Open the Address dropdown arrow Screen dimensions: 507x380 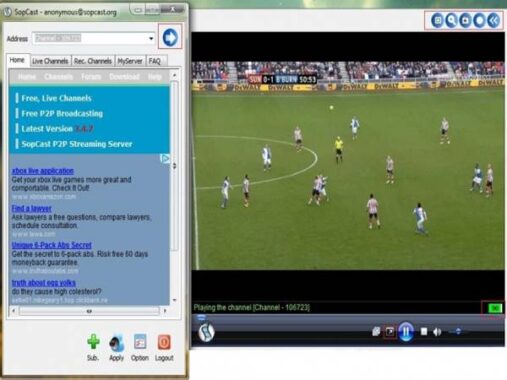pos(151,38)
